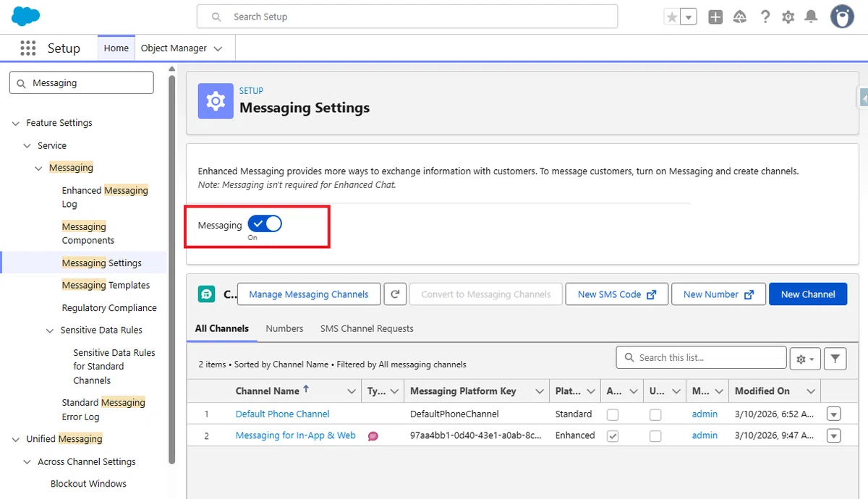This screenshot has width=868, height=499.
Task: Click the favorites star icon
Action: (672, 17)
